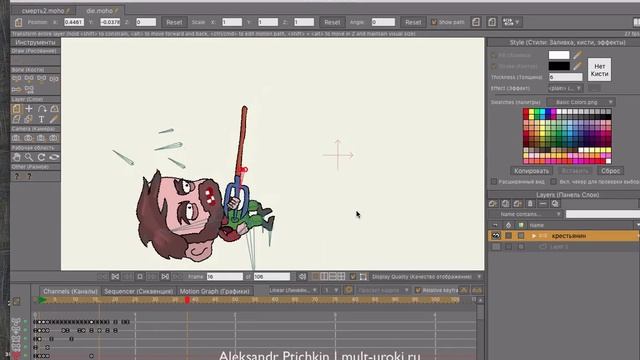Toggle the Show path checkbox

point(434,22)
